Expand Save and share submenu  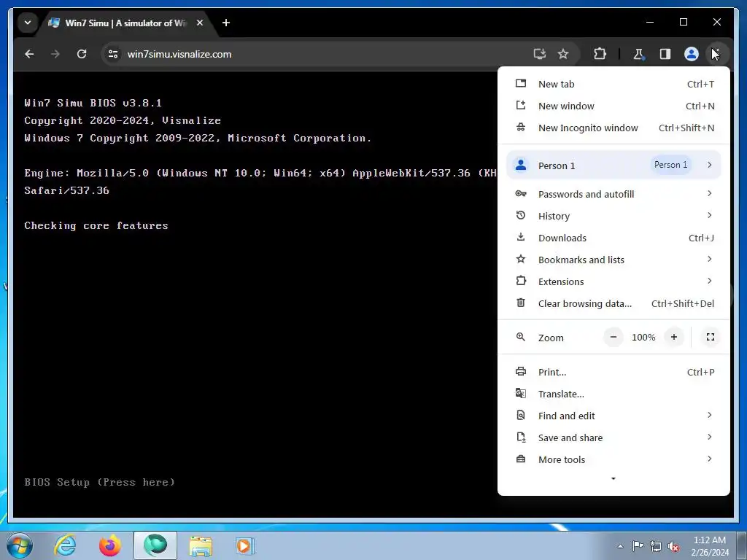(614, 437)
